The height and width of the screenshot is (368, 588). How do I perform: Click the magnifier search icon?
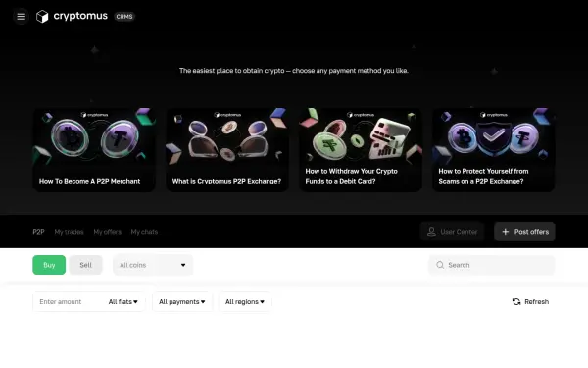tap(440, 265)
